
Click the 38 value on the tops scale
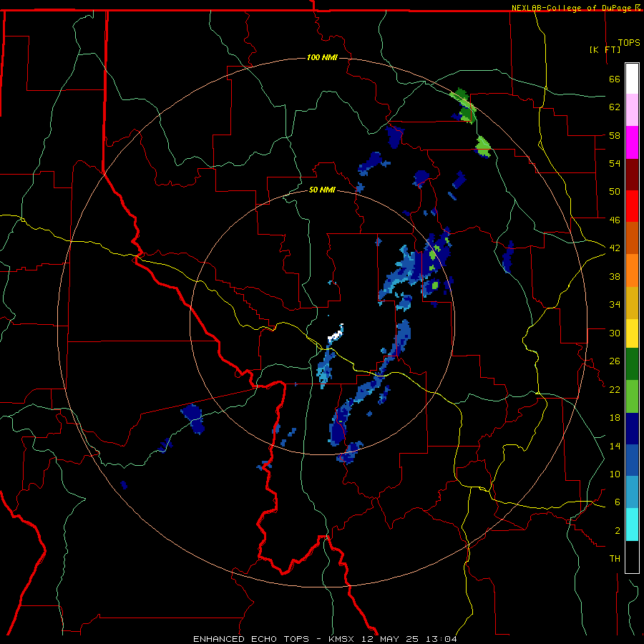point(615,276)
